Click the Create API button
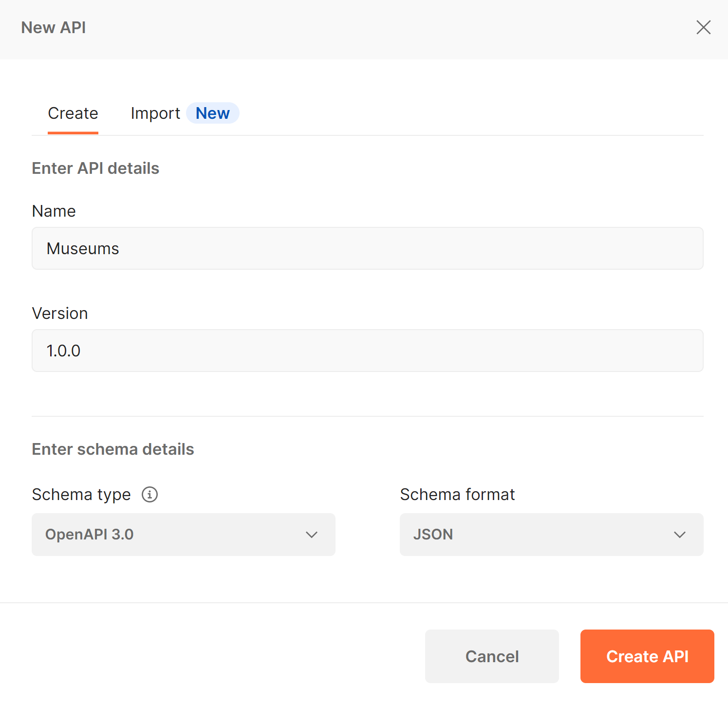728x705 pixels. [647, 656]
